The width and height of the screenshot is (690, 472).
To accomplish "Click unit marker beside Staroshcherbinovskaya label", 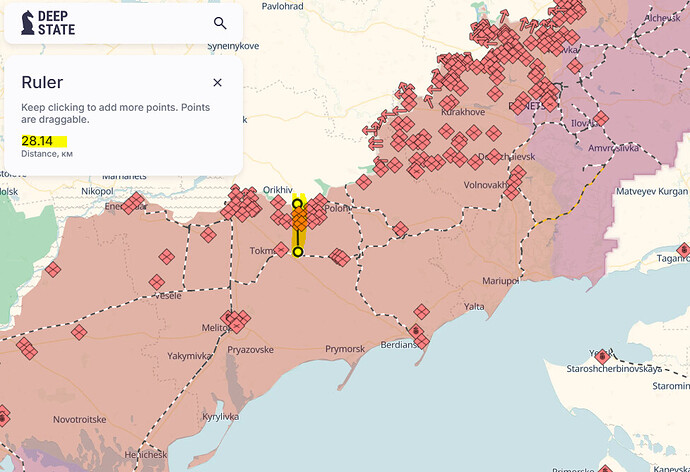I will (x=602, y=356).
